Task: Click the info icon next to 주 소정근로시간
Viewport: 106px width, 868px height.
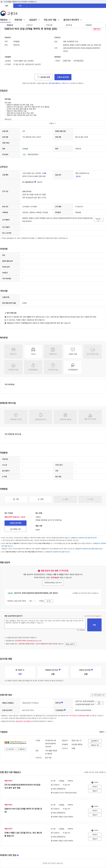Action: click(x=35, y=182)
